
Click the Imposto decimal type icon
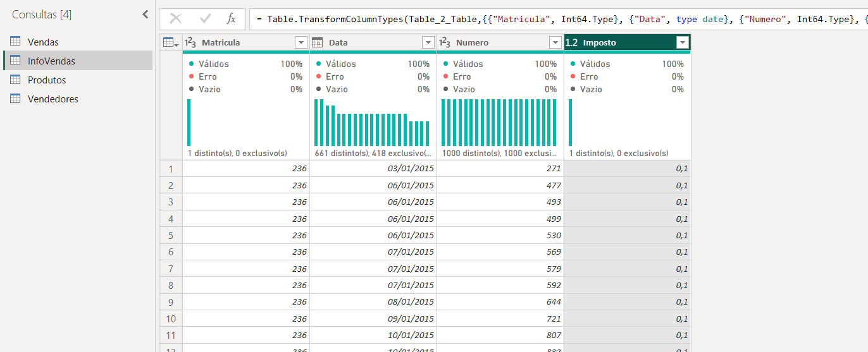coord(571,42)
